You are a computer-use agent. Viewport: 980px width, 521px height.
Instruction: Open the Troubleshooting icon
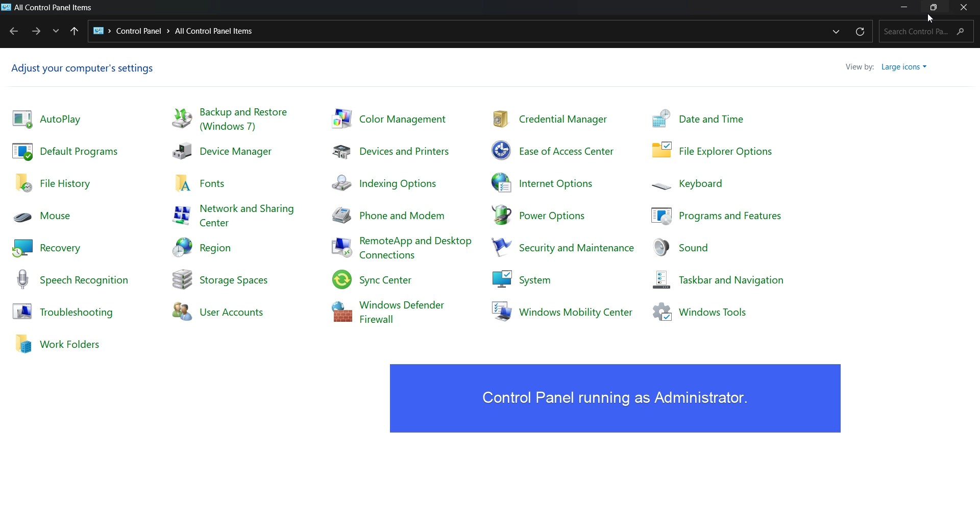coord(22,313)
